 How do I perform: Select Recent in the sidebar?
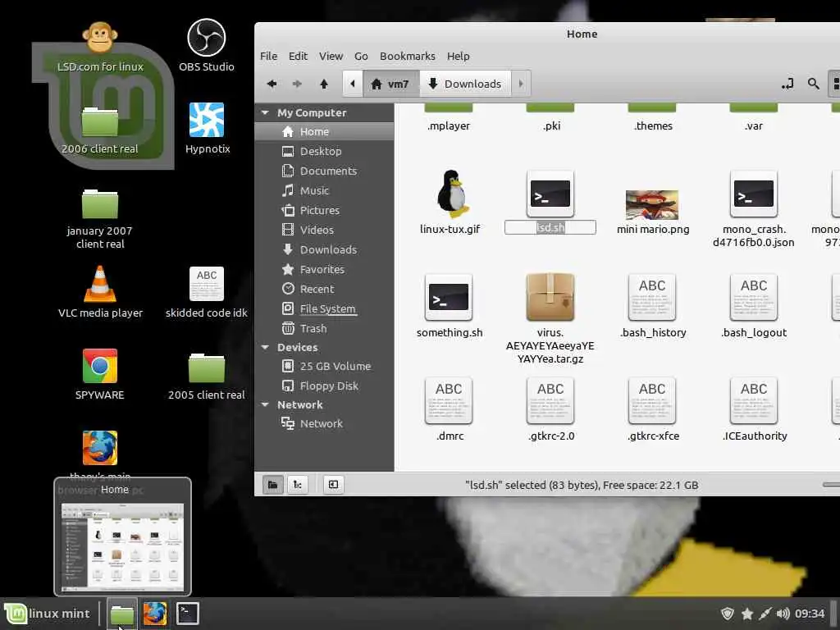(x=324, y=290)
